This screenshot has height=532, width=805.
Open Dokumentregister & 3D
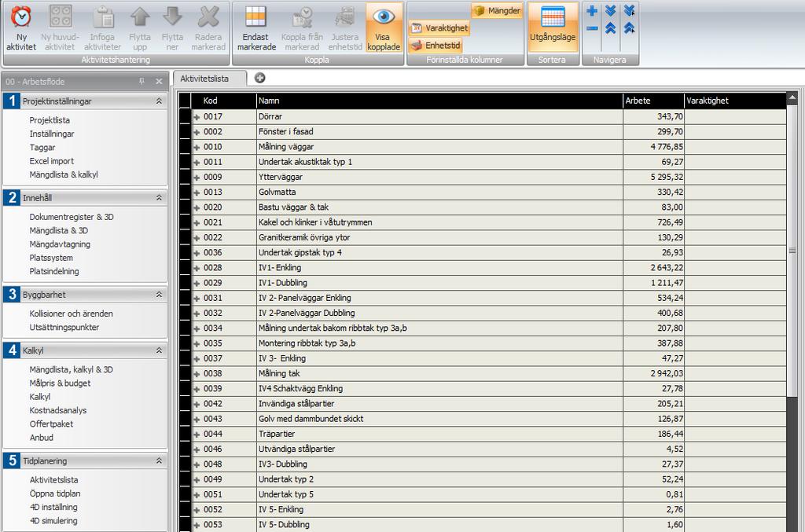[x=72, y=217]
